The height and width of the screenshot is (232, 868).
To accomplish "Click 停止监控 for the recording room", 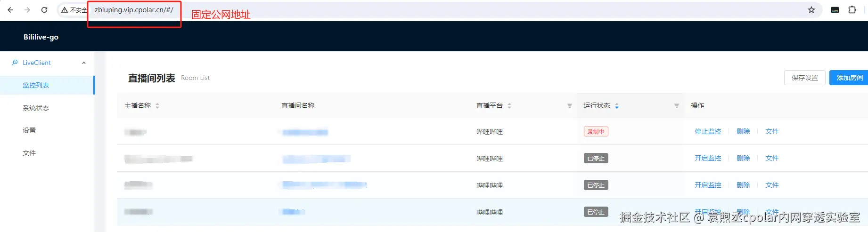I will click(708, 131).
